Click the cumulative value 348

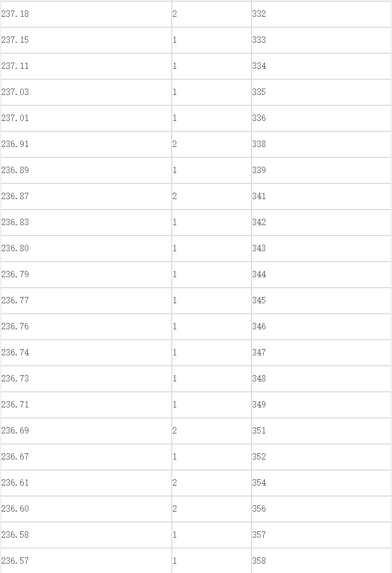pos(321,379)
